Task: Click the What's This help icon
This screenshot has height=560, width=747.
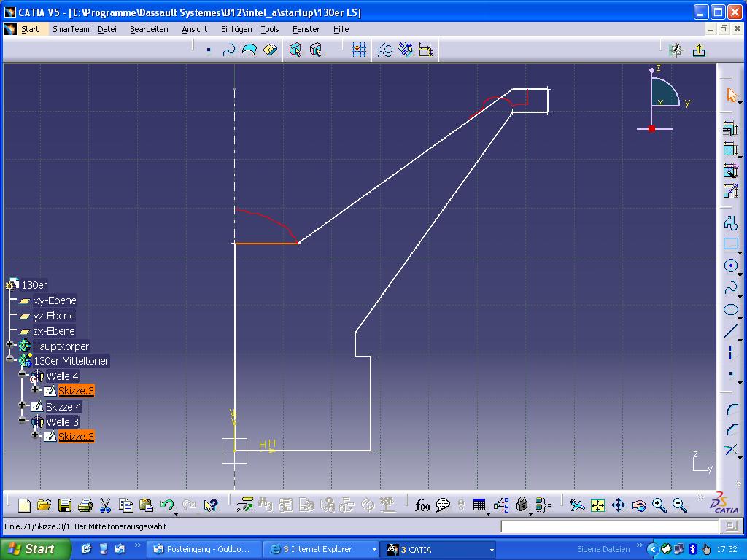Action: coord(210,505)
